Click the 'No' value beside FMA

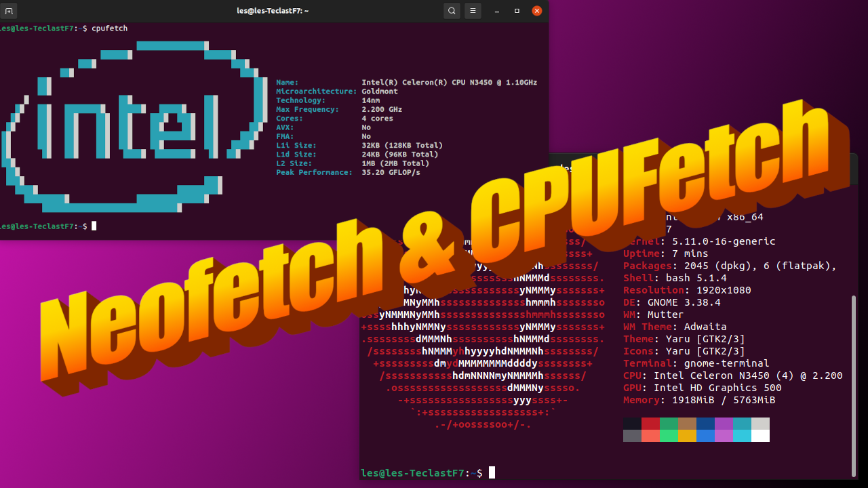click(366, 136)
